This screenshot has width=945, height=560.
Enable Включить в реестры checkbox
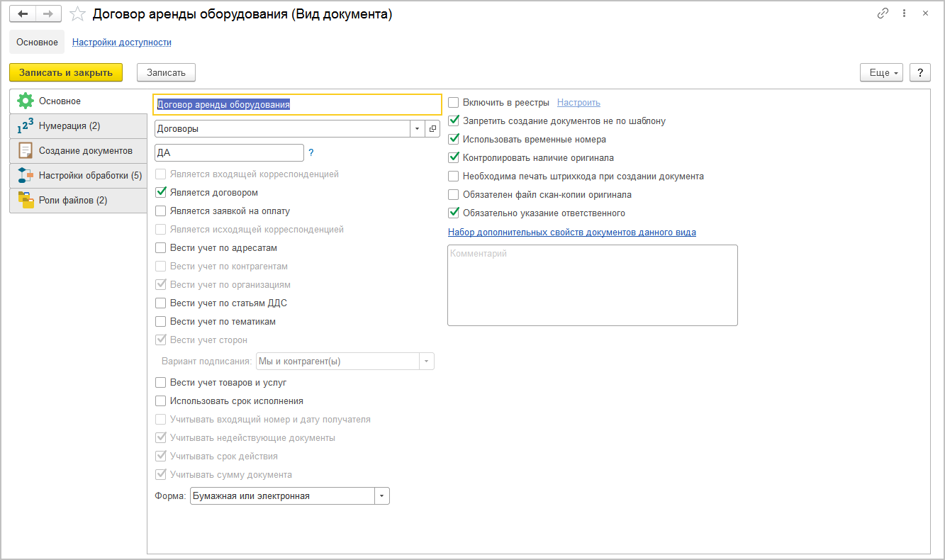454,103
